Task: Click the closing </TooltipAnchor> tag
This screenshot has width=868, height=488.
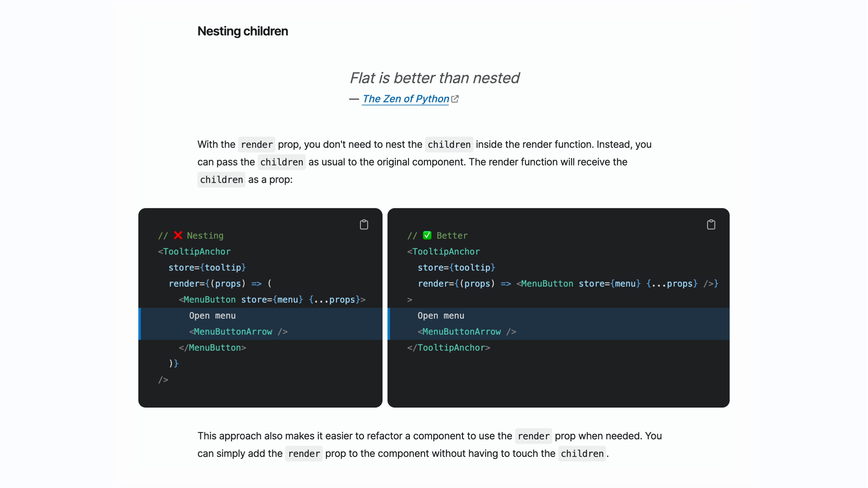Action: 449,348
